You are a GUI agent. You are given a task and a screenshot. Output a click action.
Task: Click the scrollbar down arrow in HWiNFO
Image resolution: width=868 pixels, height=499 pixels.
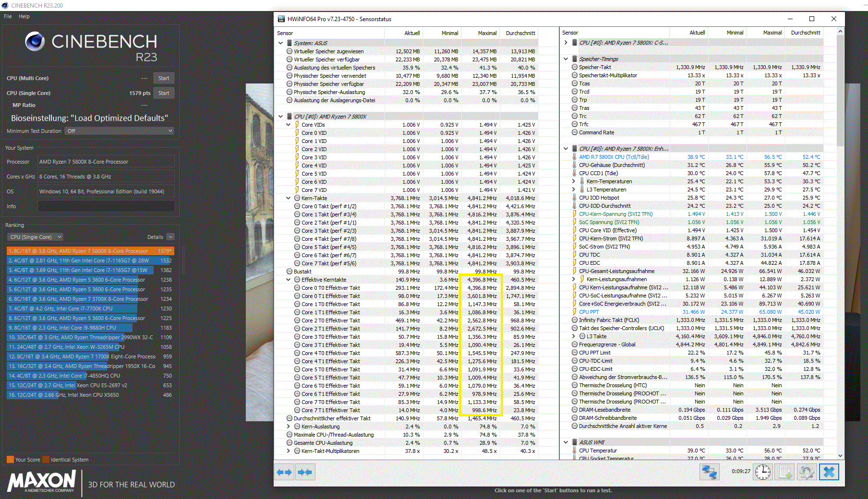click(x=840, y=455)
